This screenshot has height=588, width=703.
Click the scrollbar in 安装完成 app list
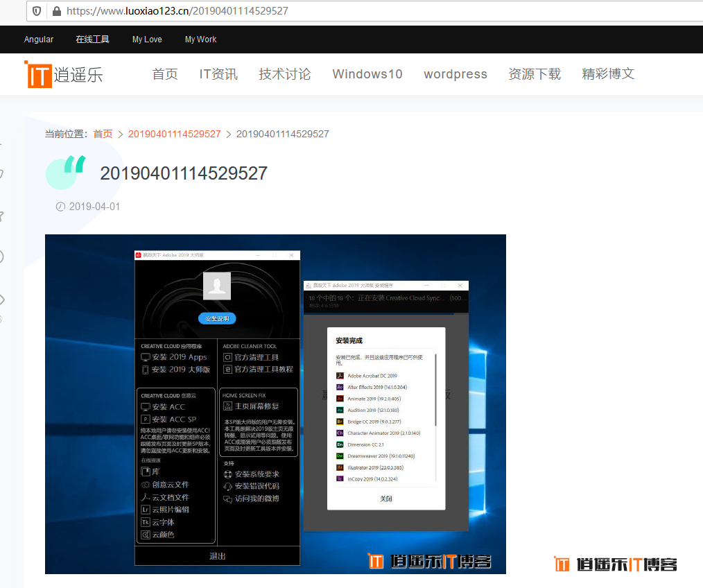click(435, 390)
